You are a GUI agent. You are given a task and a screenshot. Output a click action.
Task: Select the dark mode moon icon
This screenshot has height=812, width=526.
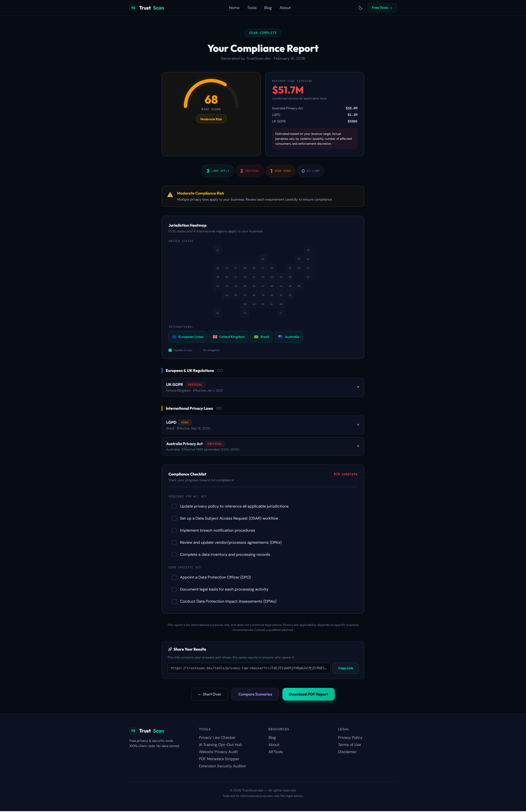tap(361, 7)
